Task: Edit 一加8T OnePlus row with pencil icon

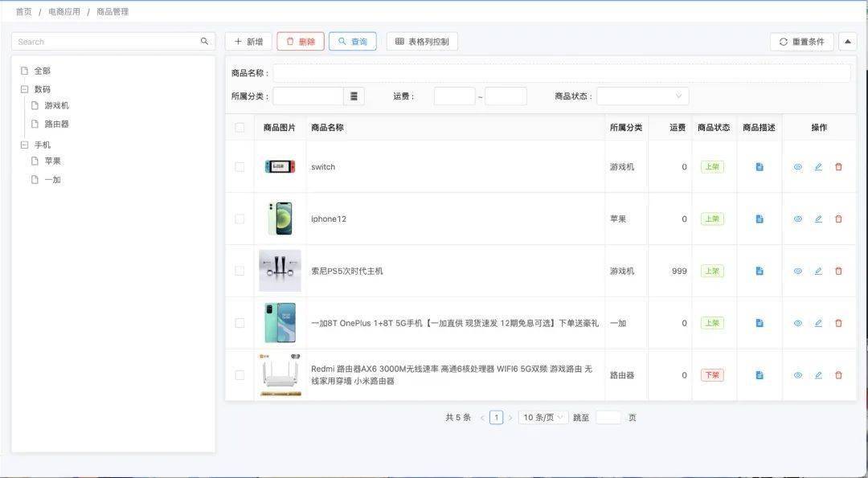Action: (818, 322)
